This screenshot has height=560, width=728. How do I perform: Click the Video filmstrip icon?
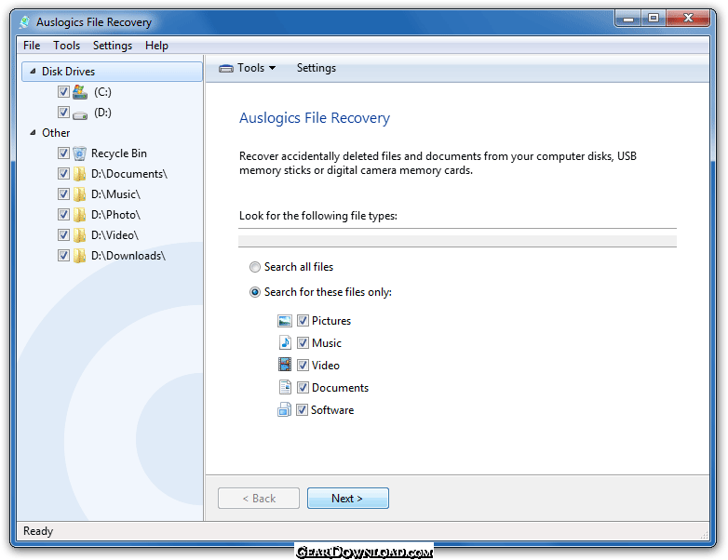tap(285, 365)
